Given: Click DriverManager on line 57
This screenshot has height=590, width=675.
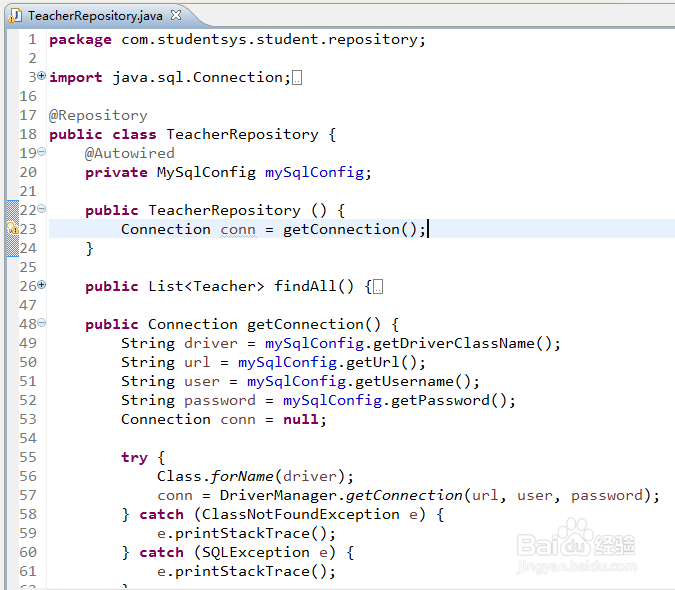Looking at the screenshot, I should click(278, 495).
